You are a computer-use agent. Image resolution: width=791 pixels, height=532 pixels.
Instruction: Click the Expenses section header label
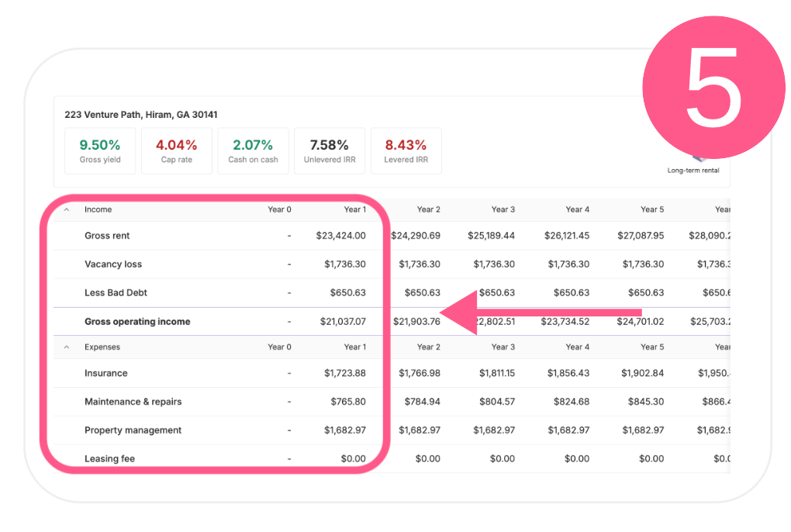[102, 347]
